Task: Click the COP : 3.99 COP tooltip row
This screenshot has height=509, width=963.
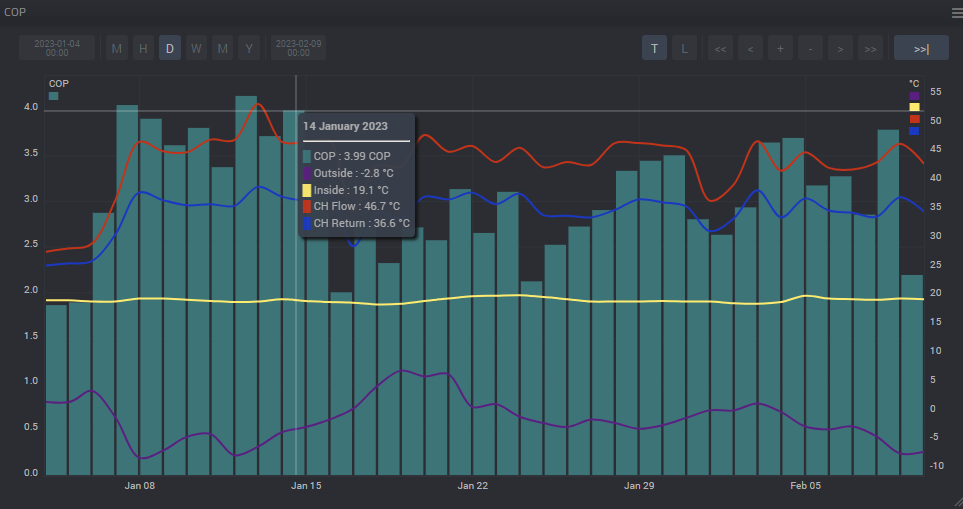Action: [x=347, y=157]
